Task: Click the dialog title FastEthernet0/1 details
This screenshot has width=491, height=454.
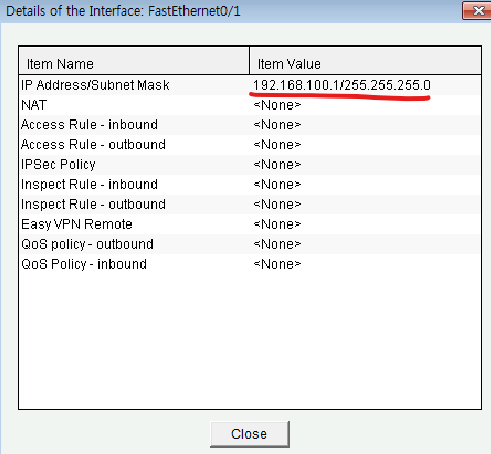Action: pos(123,11)
